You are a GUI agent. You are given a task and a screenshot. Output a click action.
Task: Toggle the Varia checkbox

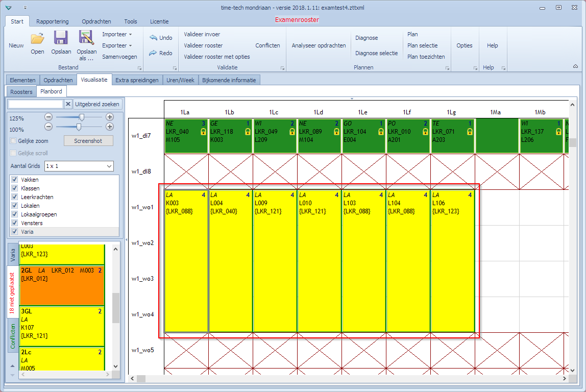(x=15, y=232)
